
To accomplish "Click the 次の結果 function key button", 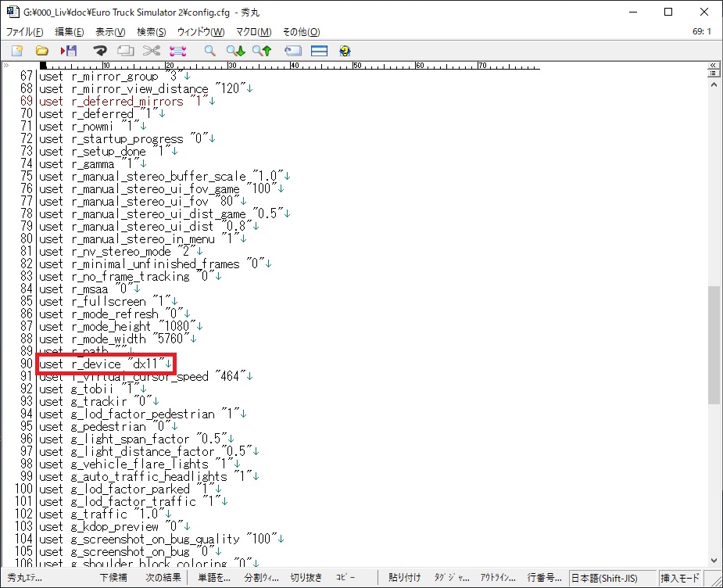I will (163, 577).
